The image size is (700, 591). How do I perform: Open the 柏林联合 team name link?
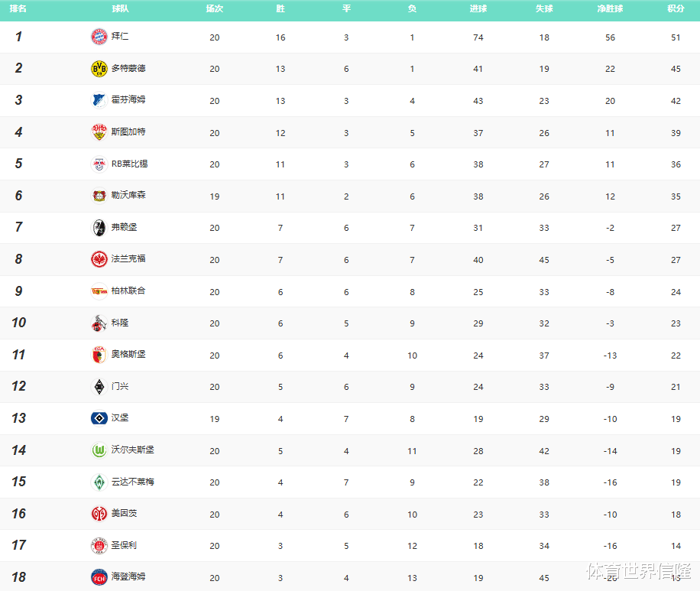click(x=128, y=291)
